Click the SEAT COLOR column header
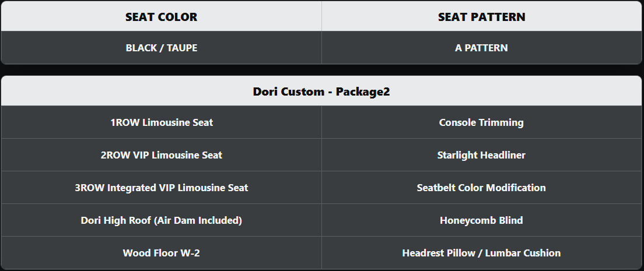The height and width of the screenshot is (271, 644). click(161, 17)
